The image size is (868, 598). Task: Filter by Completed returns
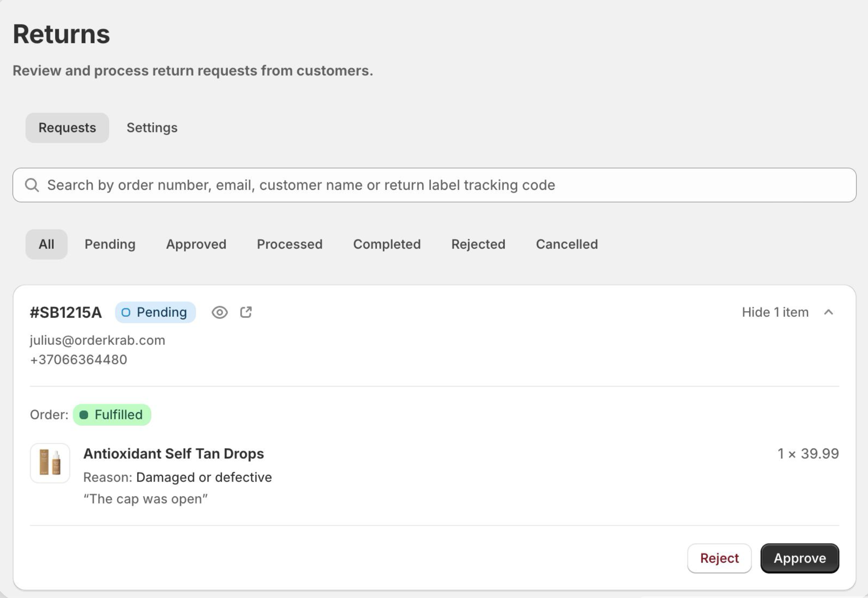[387, 244]
